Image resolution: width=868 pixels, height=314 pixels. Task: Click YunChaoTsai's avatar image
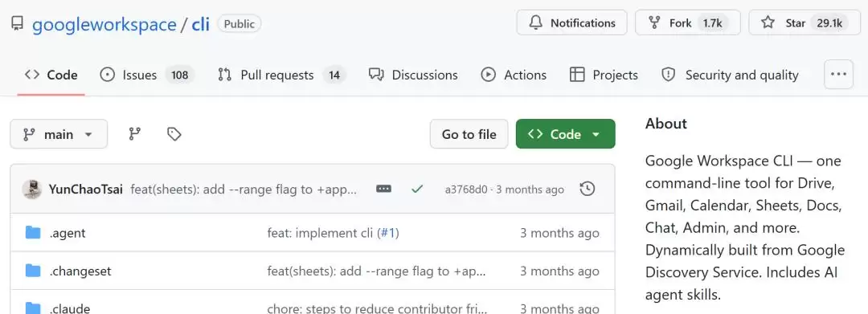(x=32, y=189)
